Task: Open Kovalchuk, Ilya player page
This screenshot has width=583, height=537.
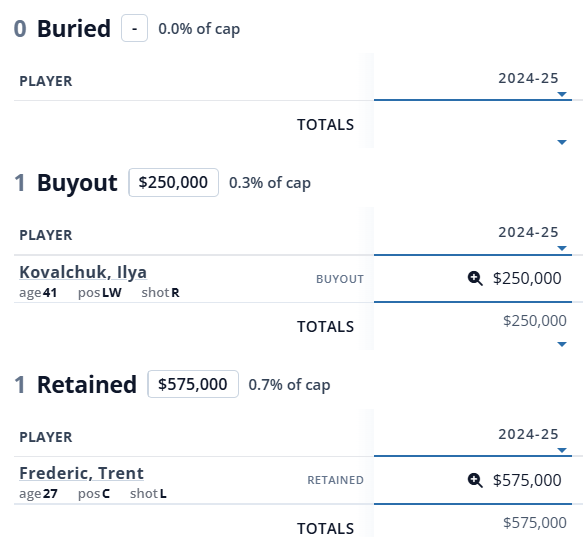Action: (83, 272)
